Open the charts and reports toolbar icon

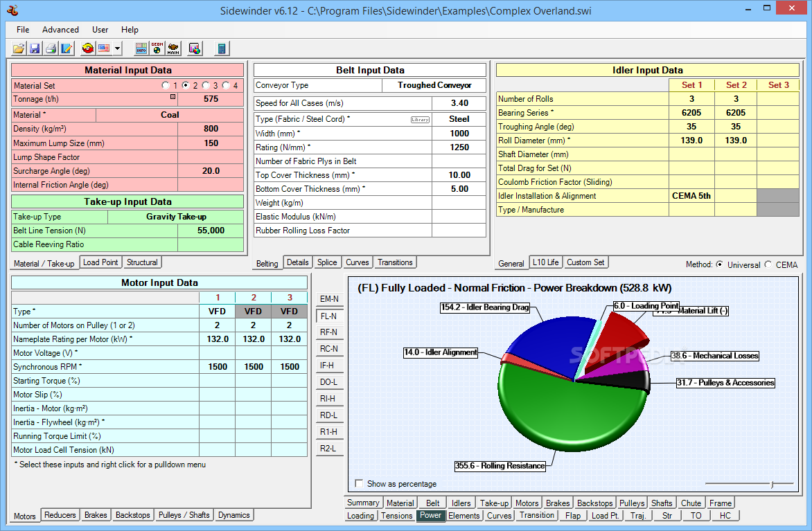click(x=195, y=48)
